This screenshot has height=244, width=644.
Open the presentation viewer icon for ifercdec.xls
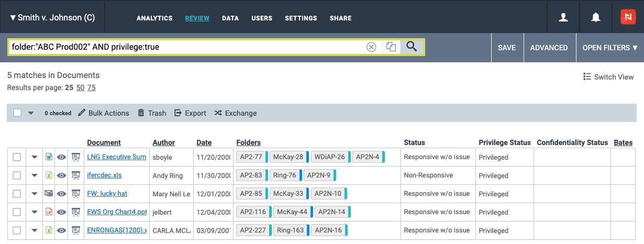pyautogui.click(x=75, y=175)
